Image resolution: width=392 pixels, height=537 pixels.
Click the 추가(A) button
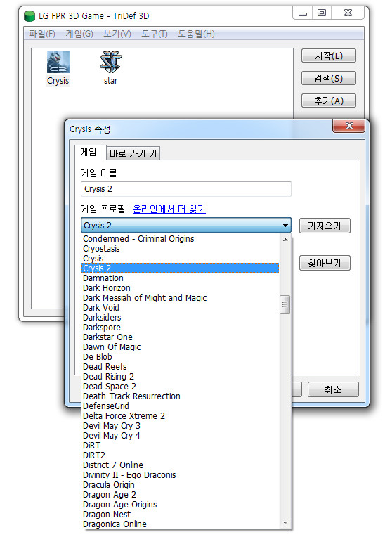[329, 101]
